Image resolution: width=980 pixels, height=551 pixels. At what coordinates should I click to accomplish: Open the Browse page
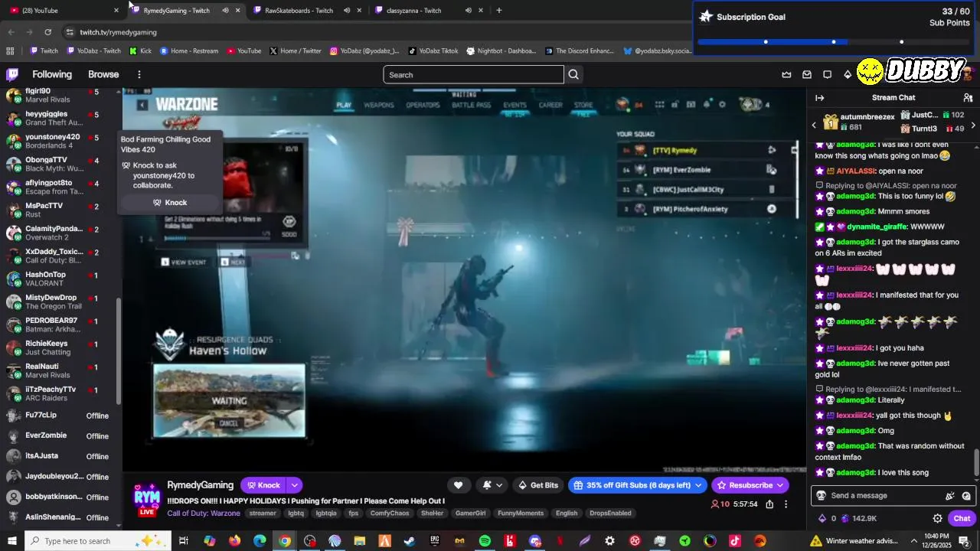(x=103, y=74)
